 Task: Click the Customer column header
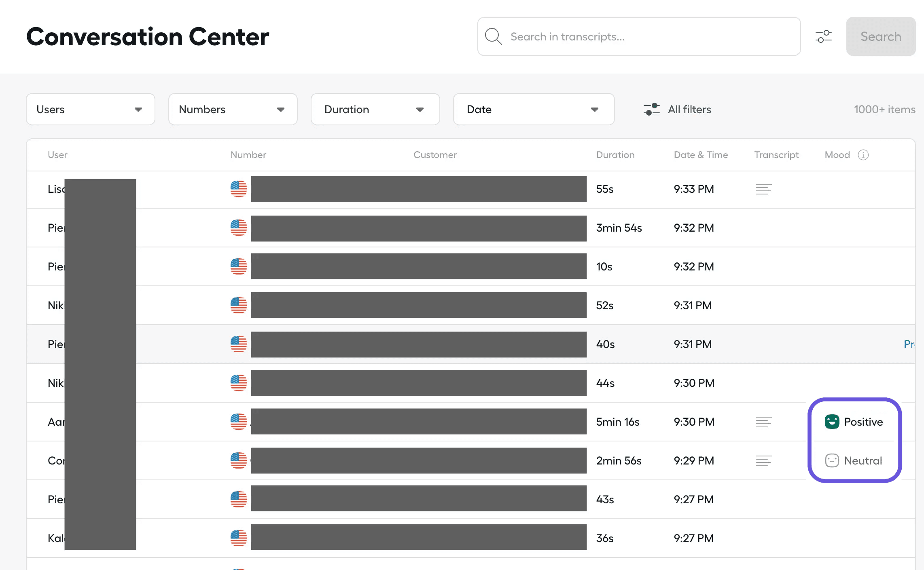[x=435, y=155]
